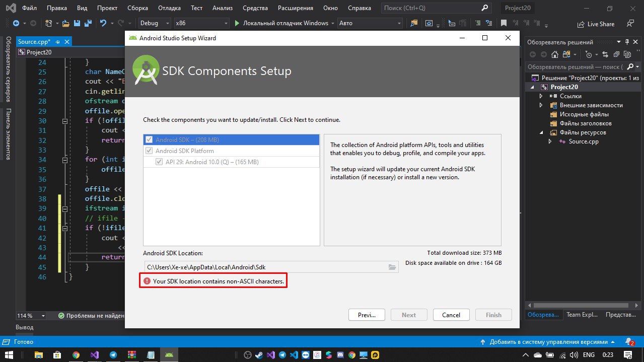Open the Расширения menu
644x362 pixels.
point(296,8)
